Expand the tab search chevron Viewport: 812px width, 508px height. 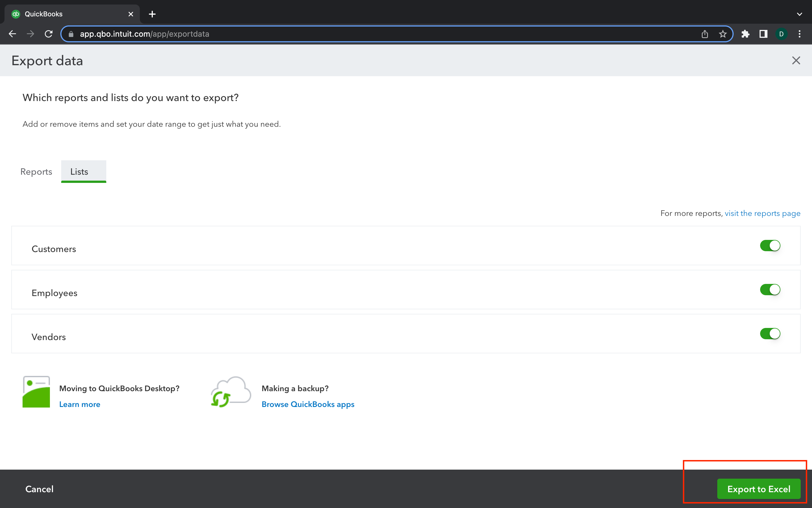800,14
